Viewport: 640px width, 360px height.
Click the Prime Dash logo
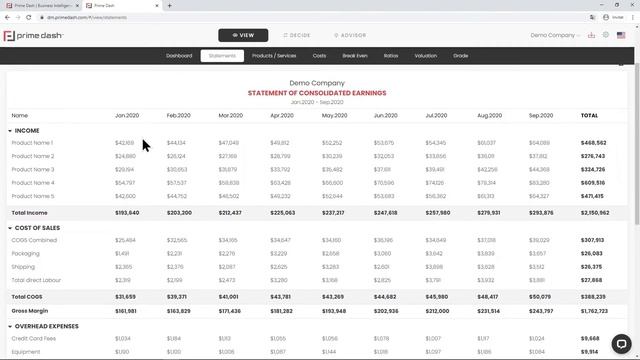click(33, 36)
